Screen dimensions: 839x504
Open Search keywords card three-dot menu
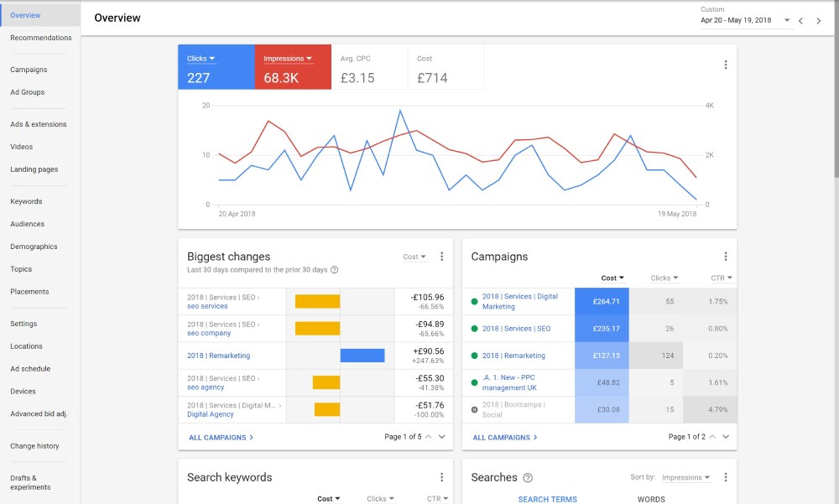click(x=441, y=477)
